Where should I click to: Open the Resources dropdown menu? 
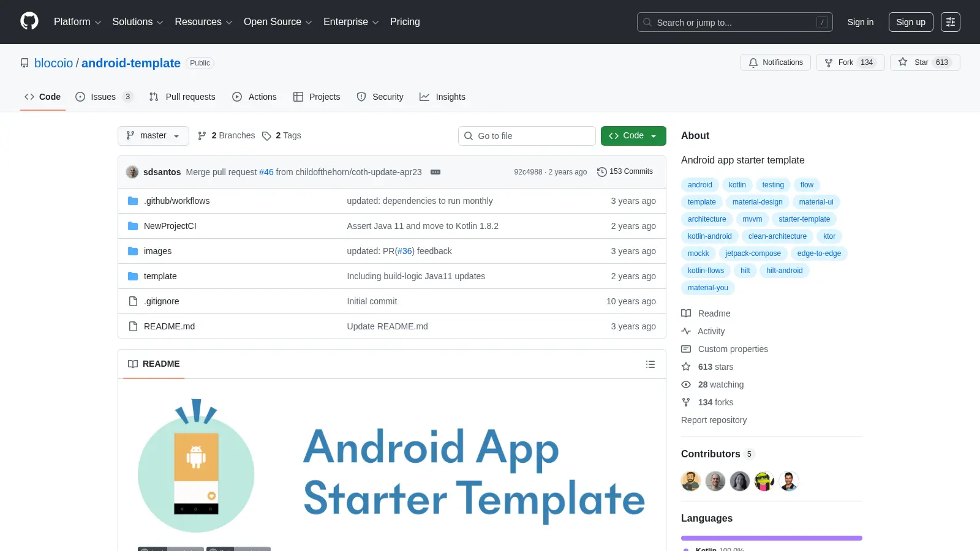[203, 22]
